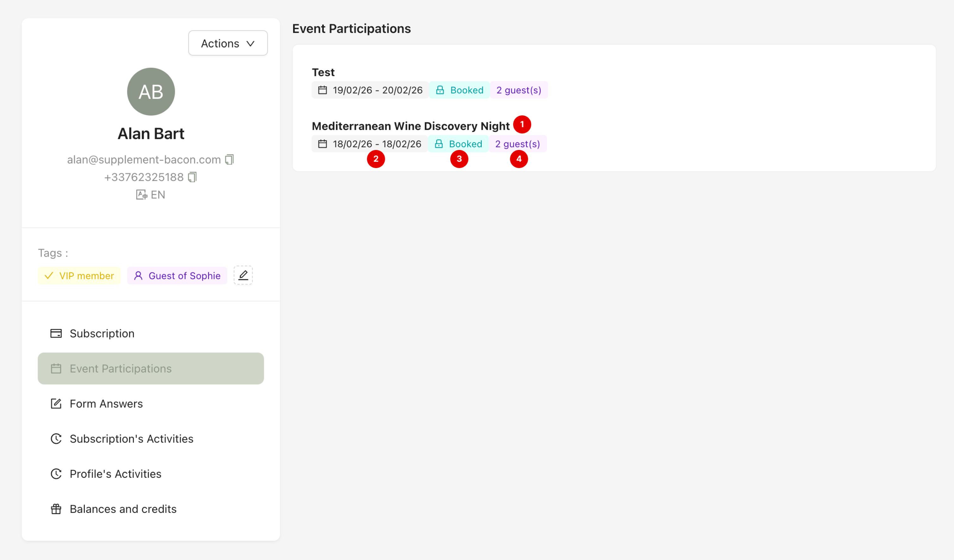Open the Test event entry
Image resolution: width=954 pixels, height=560 pixels.
click(x=323, y=72)
